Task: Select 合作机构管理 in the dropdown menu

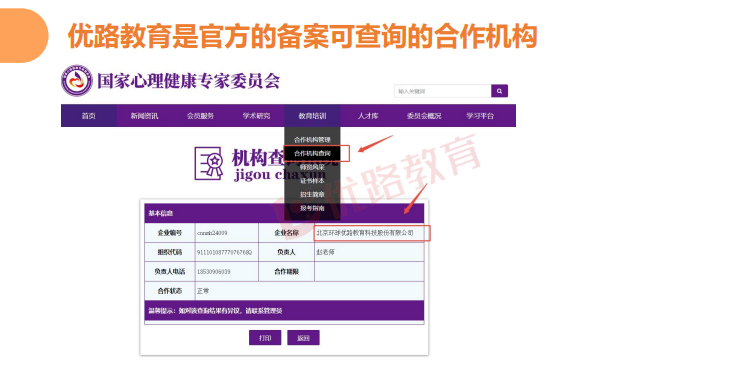Action: pyautogui.click(x=312, y=140)
